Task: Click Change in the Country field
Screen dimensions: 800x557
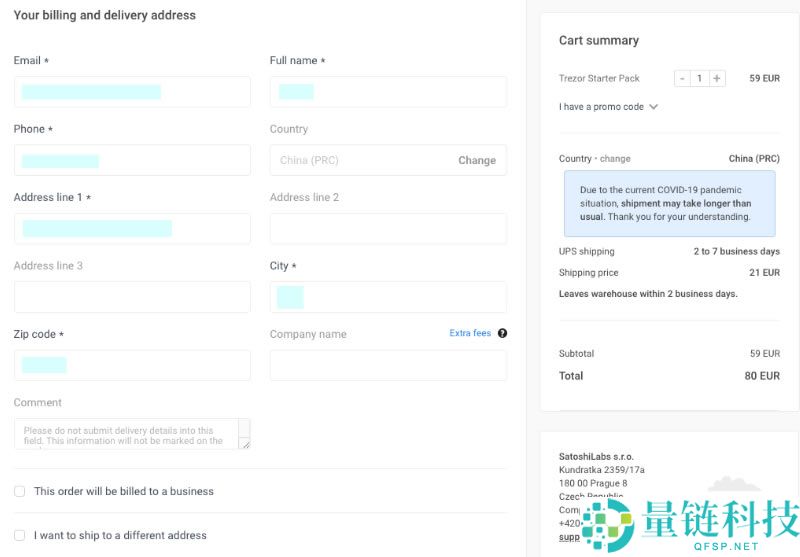Action: click(x=476, y=160)
